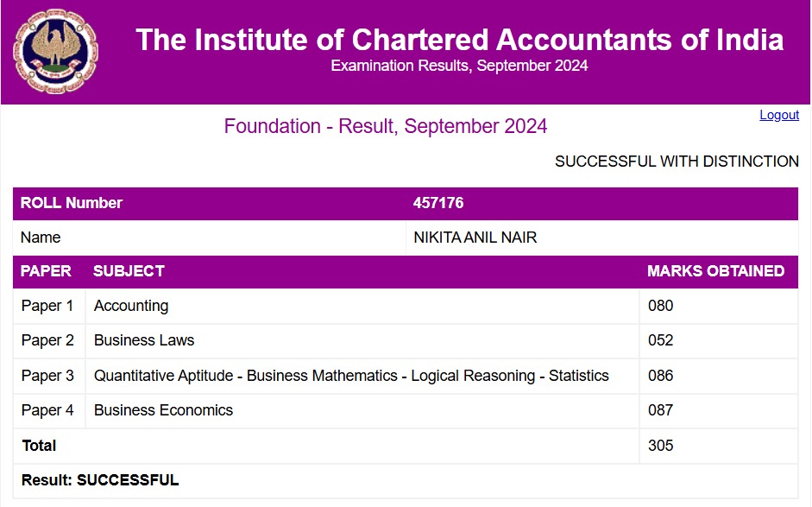Click the Business Economics subject cell
This screenshot has height=507, width=812.
(x=163, y=410)
